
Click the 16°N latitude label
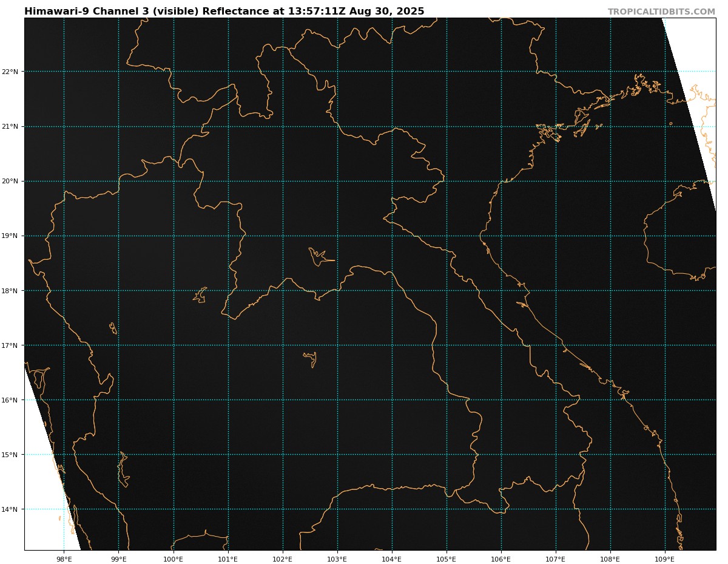[x=10, y=400]
